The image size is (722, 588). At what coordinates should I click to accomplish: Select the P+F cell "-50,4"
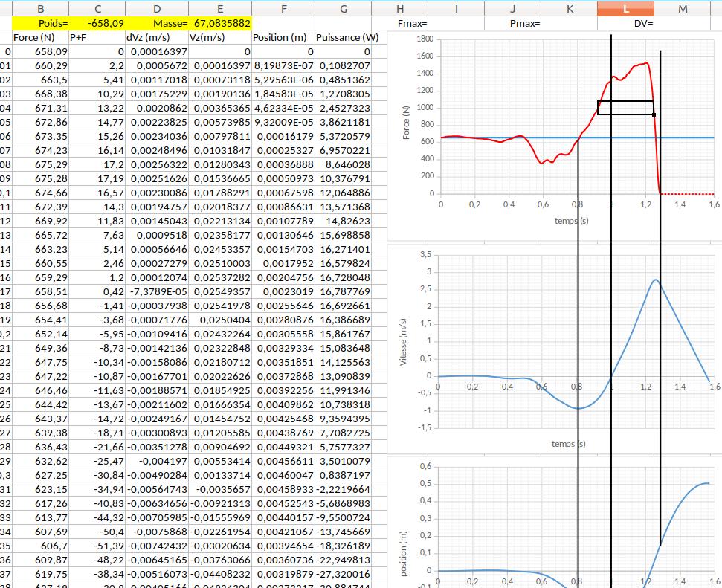click(x=97, y=532)
